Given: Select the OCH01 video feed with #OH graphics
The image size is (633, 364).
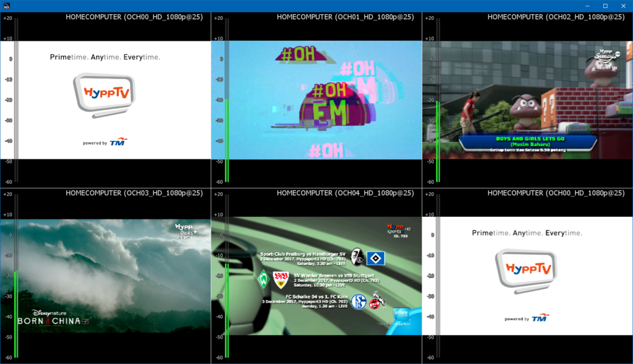Looking at the screenshot, I should coord(316,99).
